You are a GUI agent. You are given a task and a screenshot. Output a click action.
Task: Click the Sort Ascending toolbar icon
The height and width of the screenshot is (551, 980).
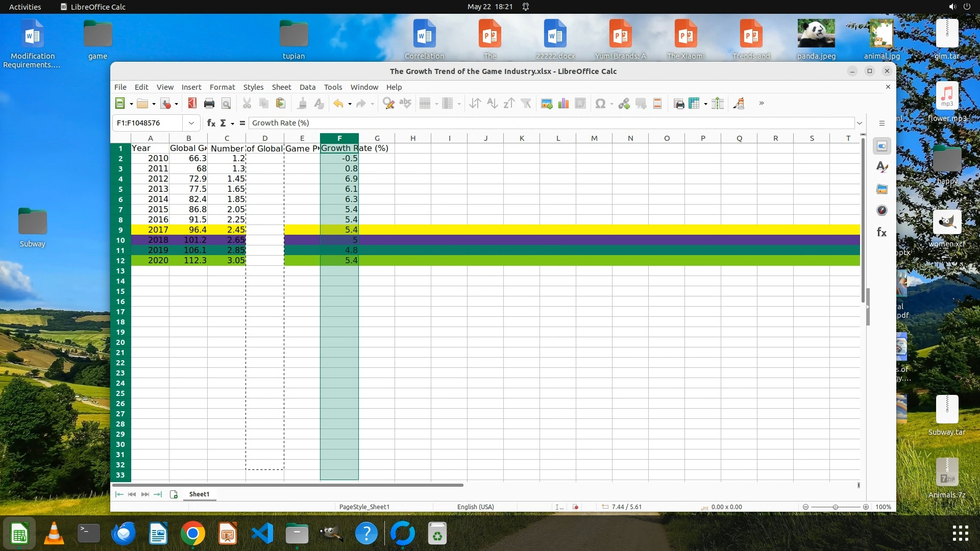click(492, 104)
